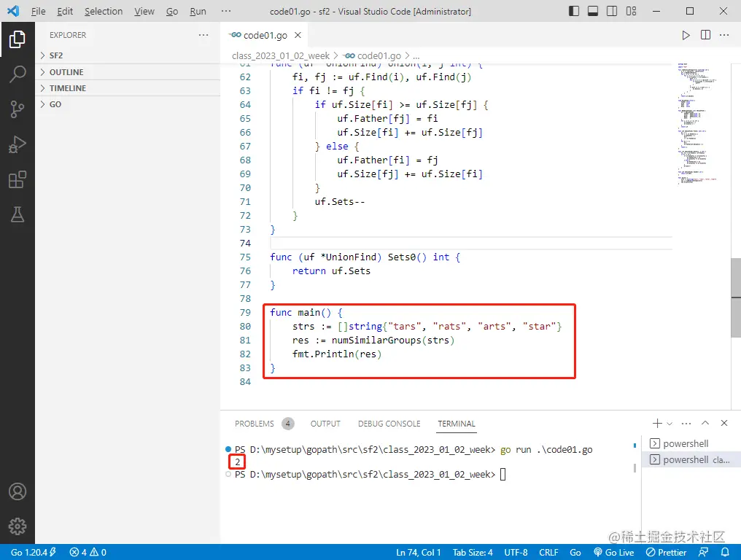The image size is (741, 560).
Task: Open errors and warnings count in status bar
Action: 88,552
